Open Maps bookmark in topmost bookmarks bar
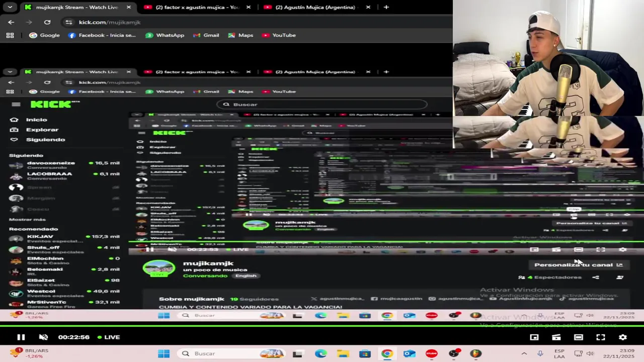The width and height of the screenshot is (644, 362). [240, 35]
